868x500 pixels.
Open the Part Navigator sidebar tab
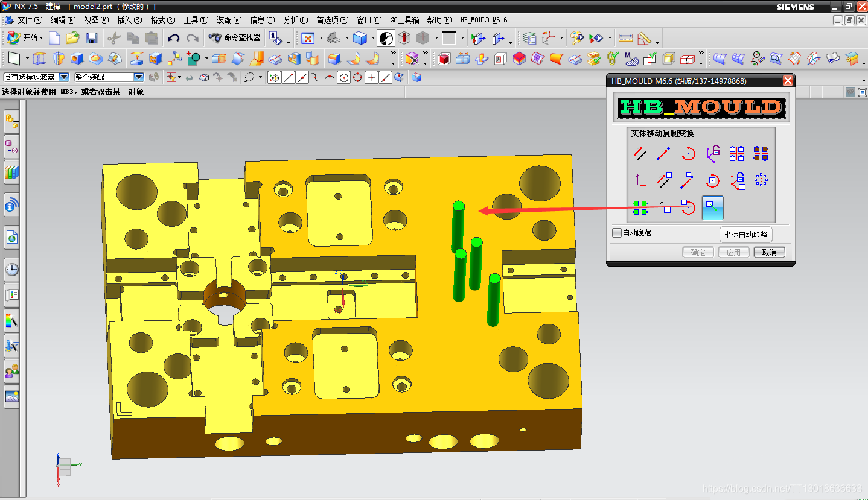pyautogui.click(x=11, y=147)
